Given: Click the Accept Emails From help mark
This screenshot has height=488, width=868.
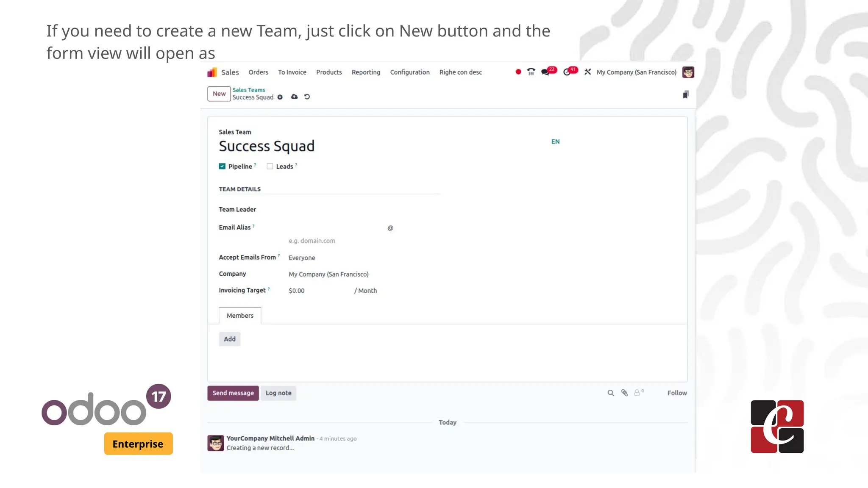Looking at the screenshot, I should click(x=278, y=255).
